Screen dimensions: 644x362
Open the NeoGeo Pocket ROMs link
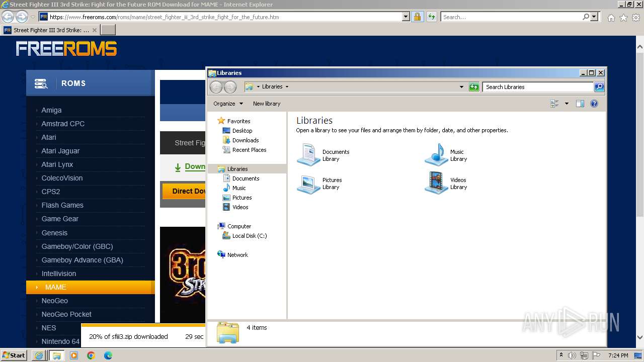click(66, 314)
